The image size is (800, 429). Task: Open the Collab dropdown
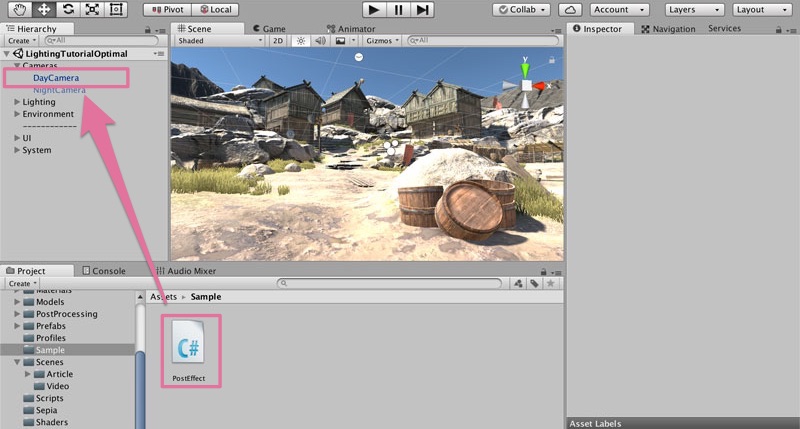tap(522, 9)
